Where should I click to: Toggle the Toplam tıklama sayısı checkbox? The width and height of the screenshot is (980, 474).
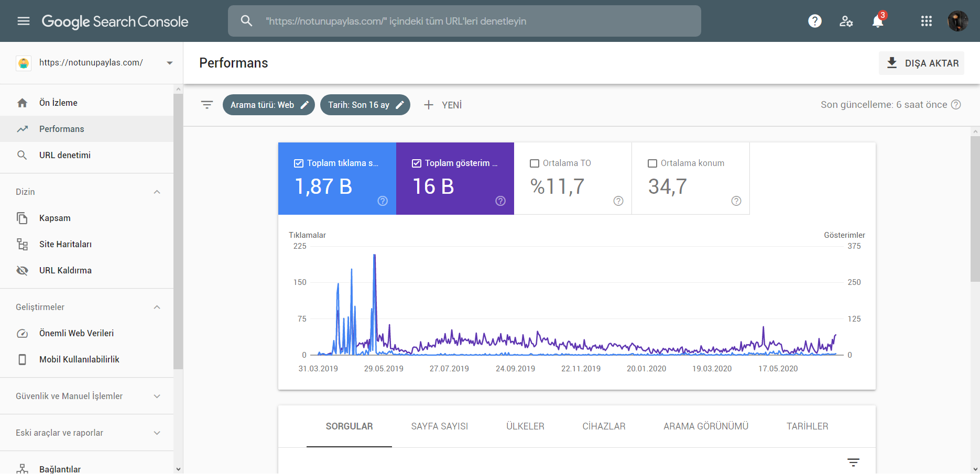(x=299, y=163)
